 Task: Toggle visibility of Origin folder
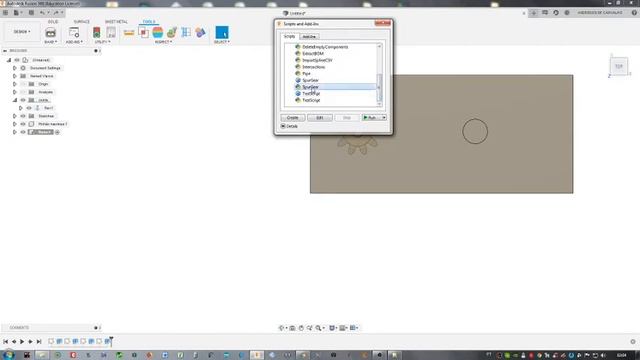[x=23, y=84]
